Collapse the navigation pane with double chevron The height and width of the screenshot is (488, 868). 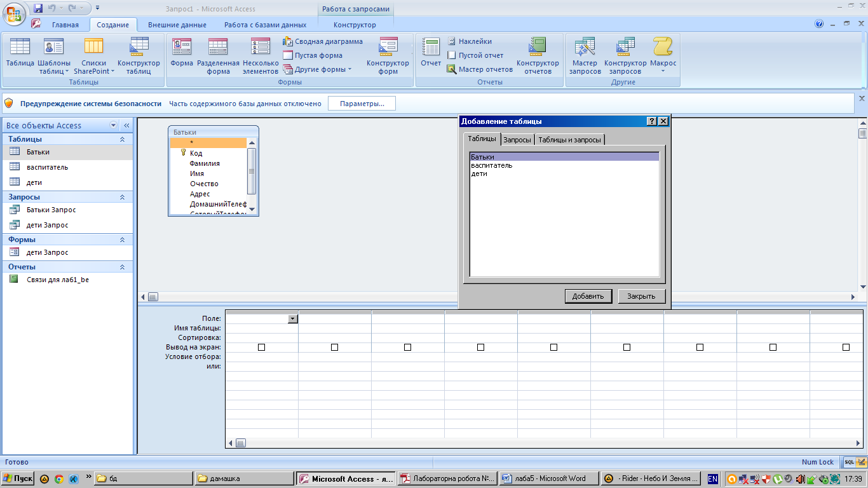(x=126, y=125)
